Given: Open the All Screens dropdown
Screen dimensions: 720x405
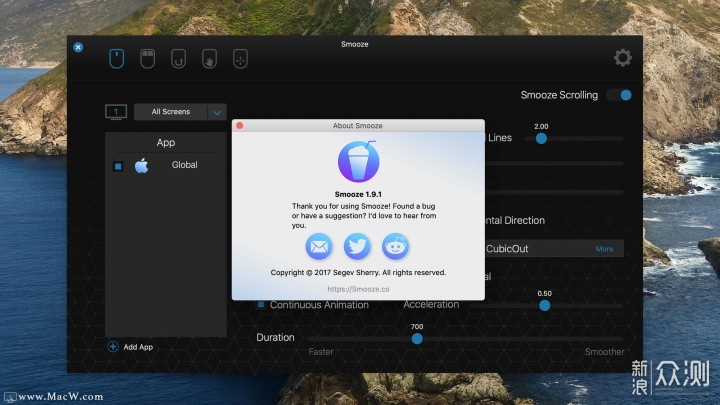Looking at the screenshot, I should coord(180,112).
